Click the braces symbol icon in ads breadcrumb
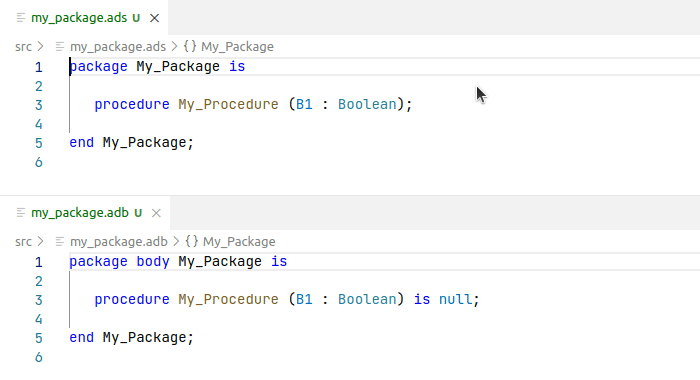Image resolution: width=700 pixels, height=380 pixels. [190, 46]
